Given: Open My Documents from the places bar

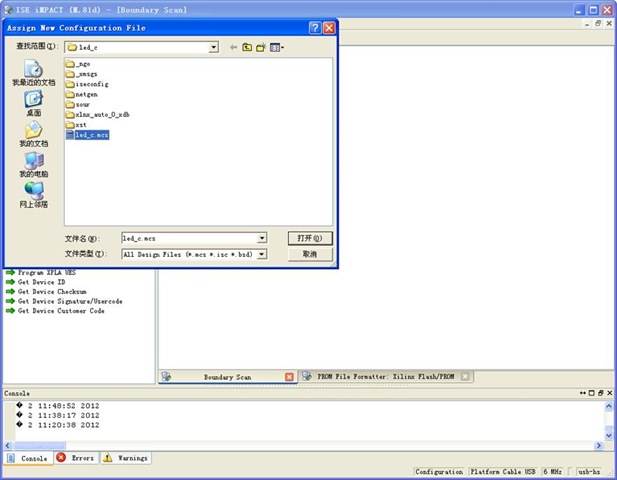Looking at the screenshot, I should (33, 132).
